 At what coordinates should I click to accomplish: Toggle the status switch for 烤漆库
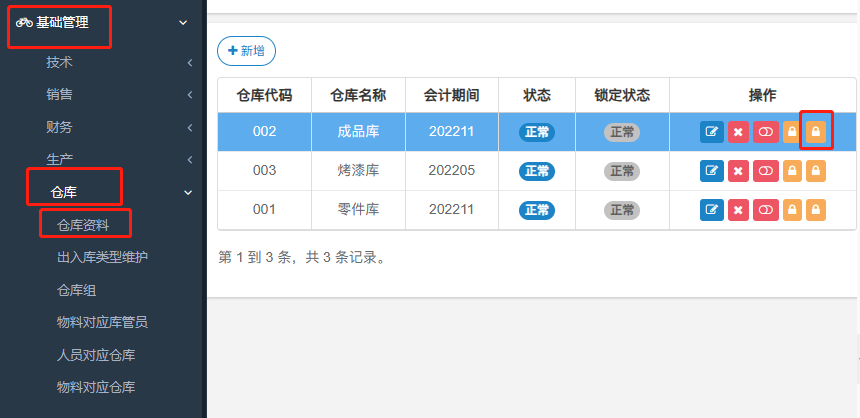point(765,171)
